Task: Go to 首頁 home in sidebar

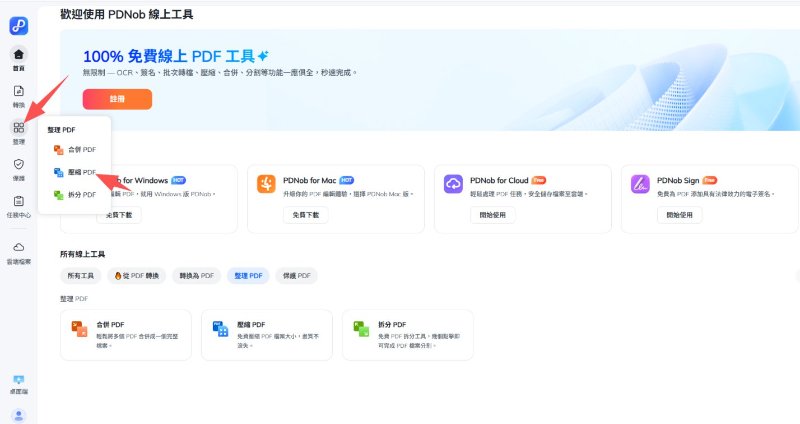Action: (x=19, y=58)
